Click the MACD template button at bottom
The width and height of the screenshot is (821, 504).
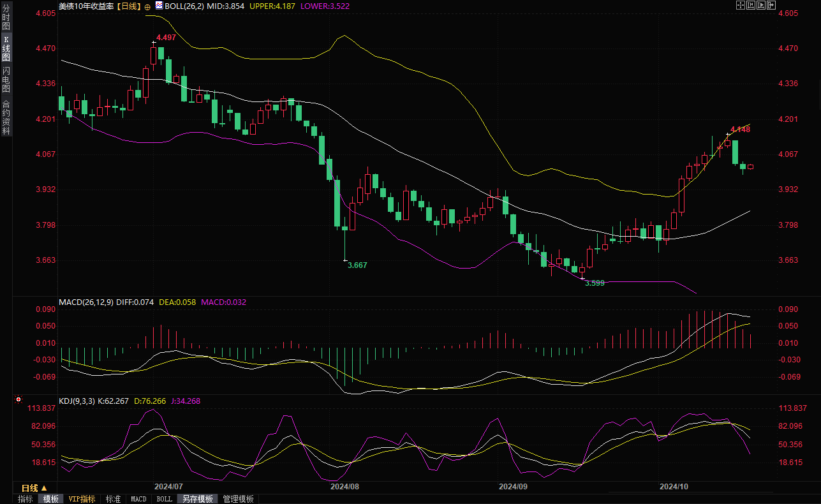138,499
